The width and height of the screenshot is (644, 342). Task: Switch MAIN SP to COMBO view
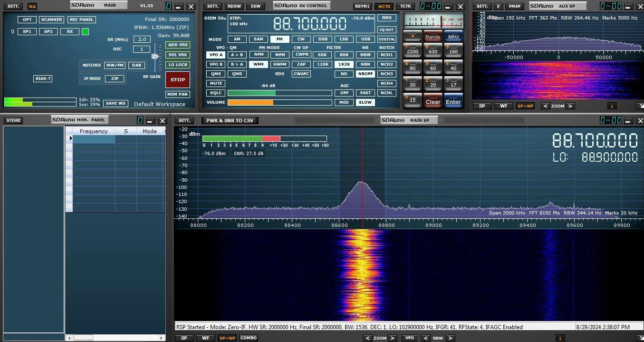(x=248, y=338)
